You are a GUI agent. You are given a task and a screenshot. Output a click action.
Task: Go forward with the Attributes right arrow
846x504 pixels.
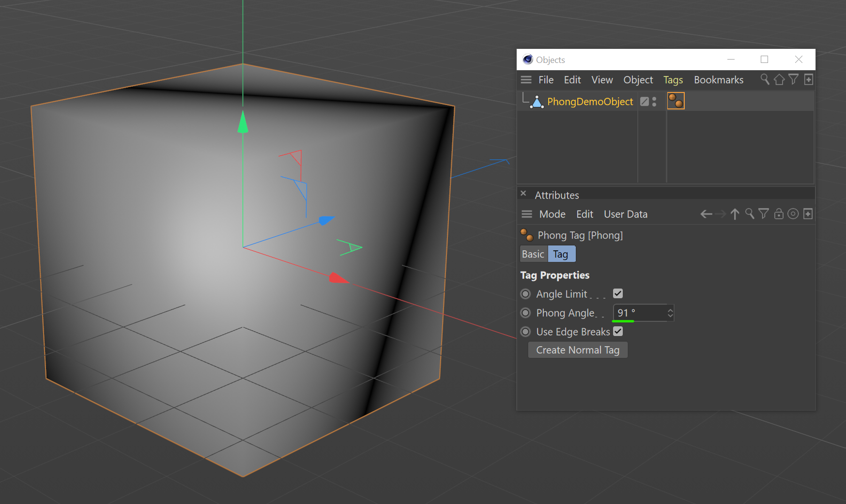(x=721, y=214)
